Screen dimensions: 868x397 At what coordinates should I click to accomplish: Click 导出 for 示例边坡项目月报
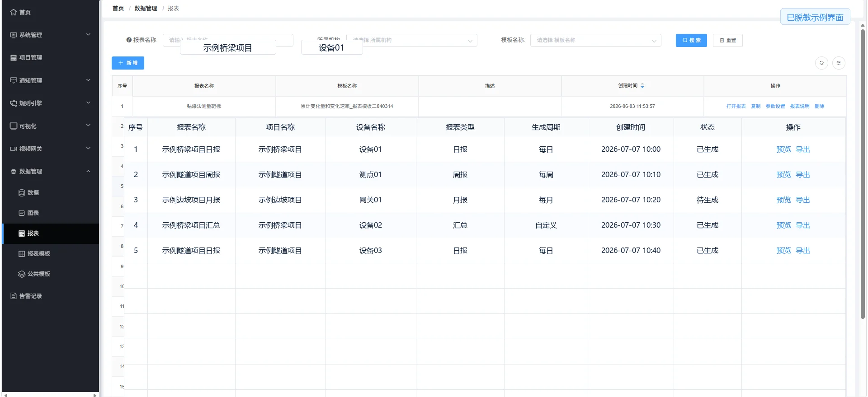point(803,200)
